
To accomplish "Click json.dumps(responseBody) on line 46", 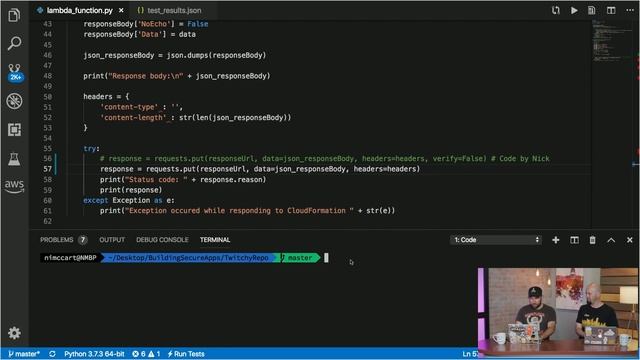I will 216,55.
